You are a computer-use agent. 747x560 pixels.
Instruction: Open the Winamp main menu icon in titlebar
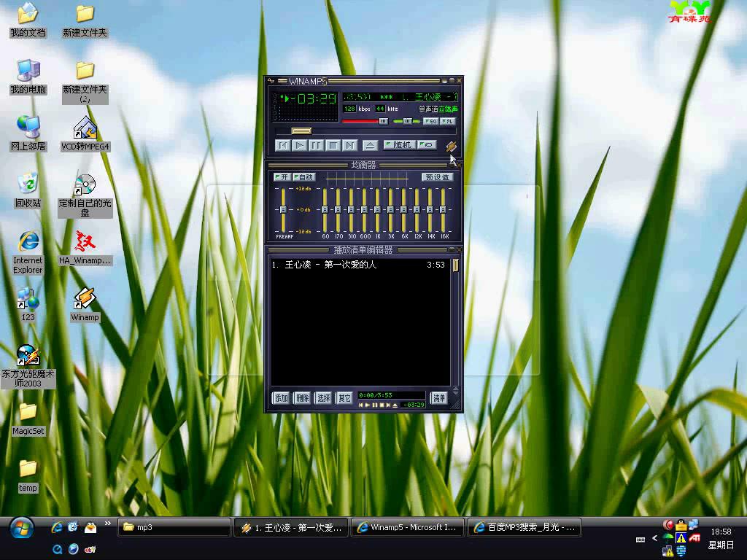pyautogui.click(x=271, y=81)
